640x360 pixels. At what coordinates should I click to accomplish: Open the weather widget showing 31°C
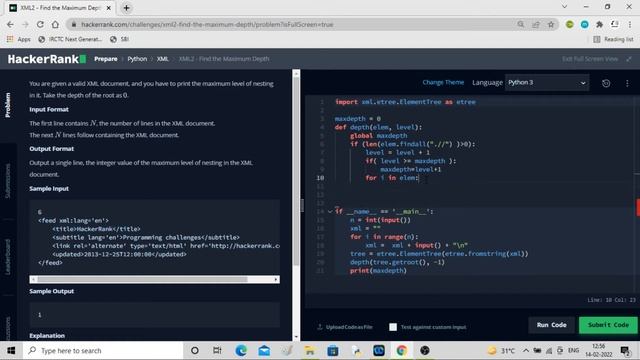tap(502, 351)
